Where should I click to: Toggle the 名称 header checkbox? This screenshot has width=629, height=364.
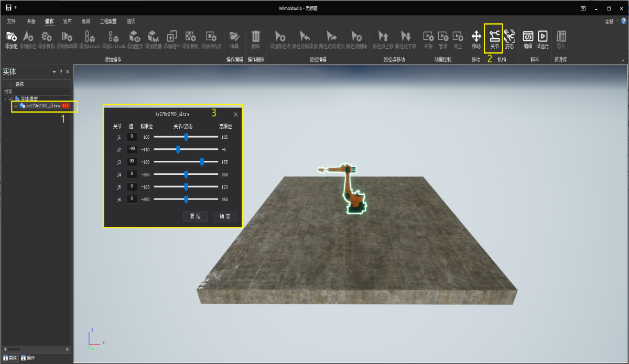tap(11, 84)
